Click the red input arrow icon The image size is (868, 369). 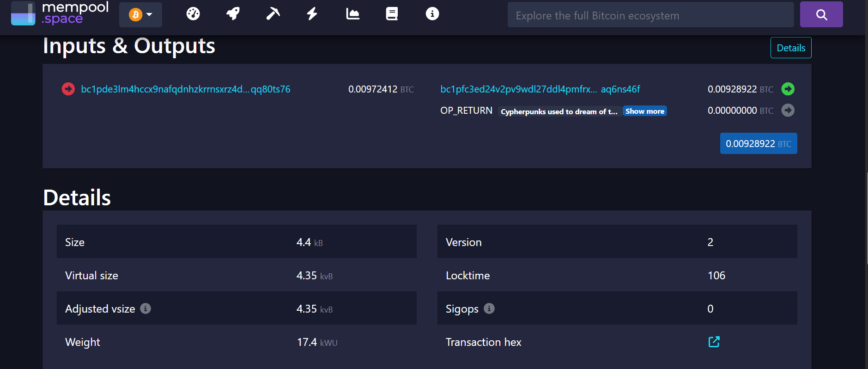click(x=68, y=89)
